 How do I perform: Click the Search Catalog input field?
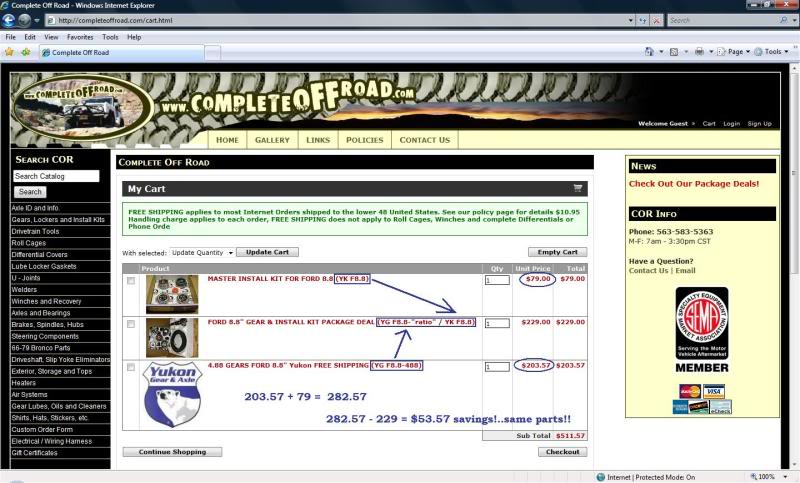[x=56, y=176]
